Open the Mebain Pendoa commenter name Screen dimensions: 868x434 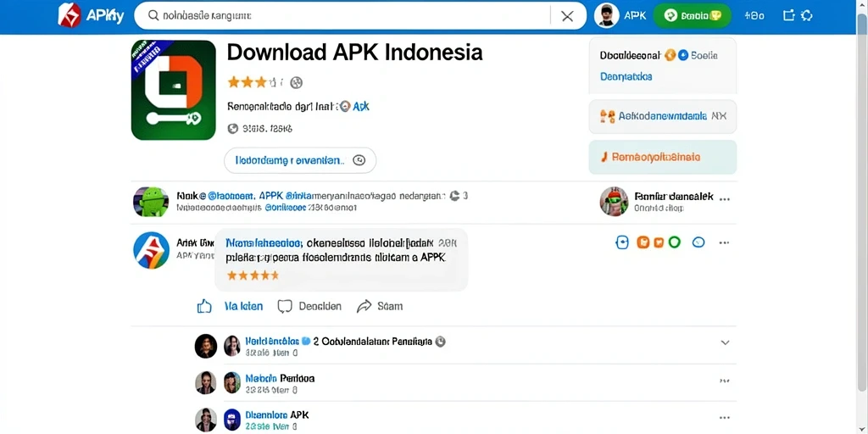280,379
